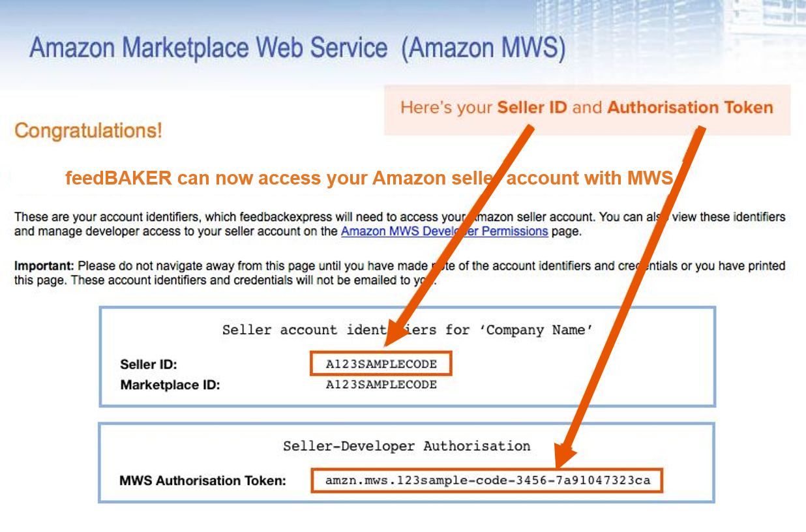The height and width of the screenshot is (532, 806).
Task: Select the Marketplace ID value A123SAMPLECODE
Action: pos(381,385)
